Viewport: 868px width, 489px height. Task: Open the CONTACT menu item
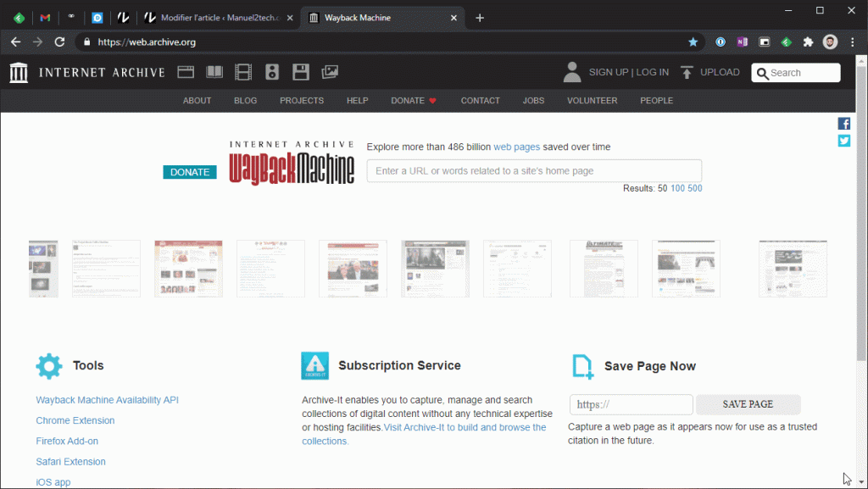(x=480, y=101)
